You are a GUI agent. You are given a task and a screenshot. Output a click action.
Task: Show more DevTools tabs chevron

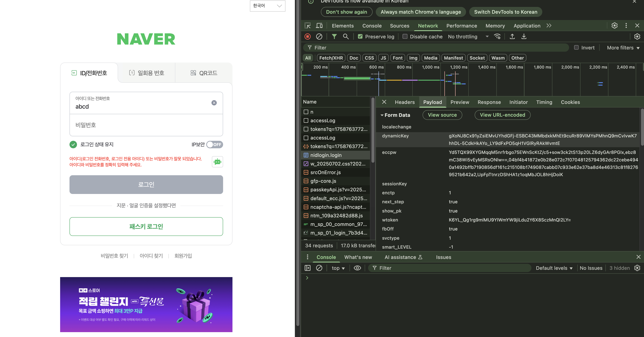549,26
